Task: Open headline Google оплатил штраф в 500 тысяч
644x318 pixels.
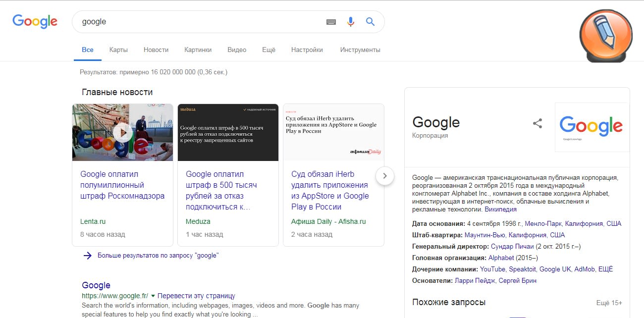Action: (x=221, y=190)
